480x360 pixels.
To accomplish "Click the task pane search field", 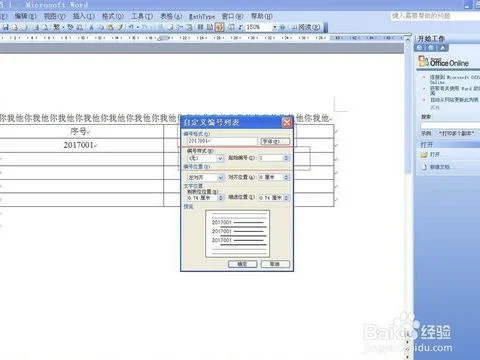I will pyautogui.click(x=450, y=125).
